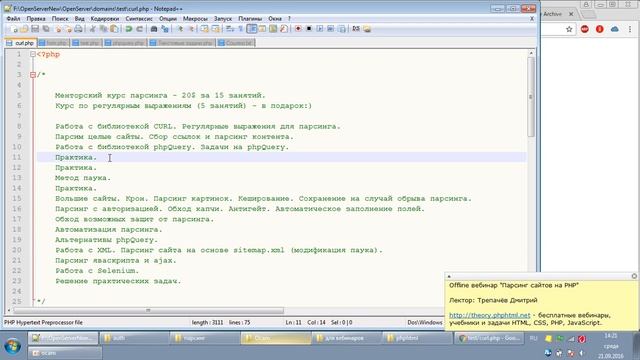Click the Zoom In toolbar icon
This screenshot has width=640, height=360.
(180, 29)
